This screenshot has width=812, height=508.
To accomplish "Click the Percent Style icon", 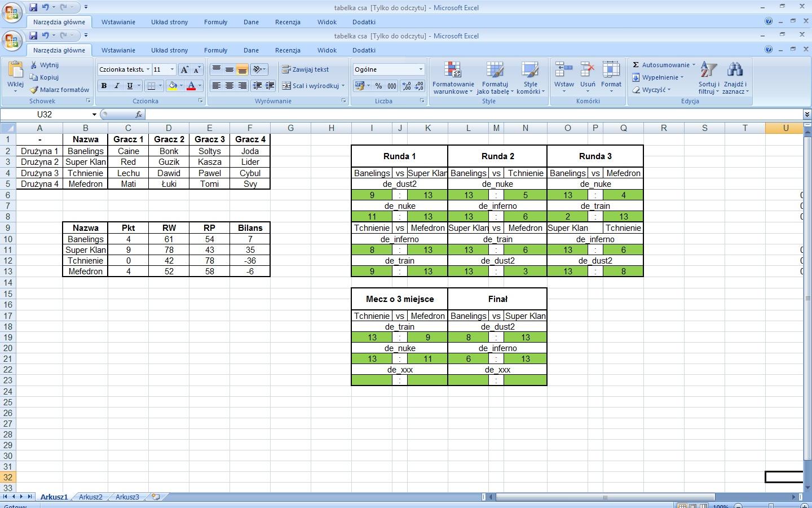I will pos(378,86).
